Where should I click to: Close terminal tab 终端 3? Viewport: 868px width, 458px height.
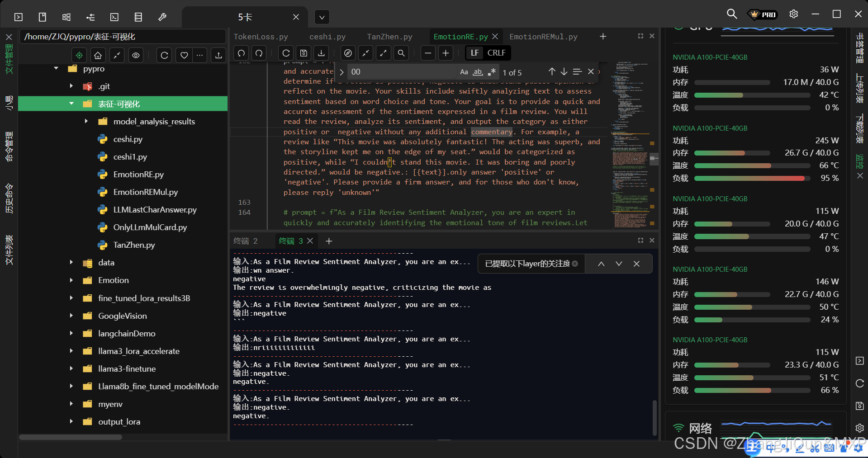click(x=310, y=241)
